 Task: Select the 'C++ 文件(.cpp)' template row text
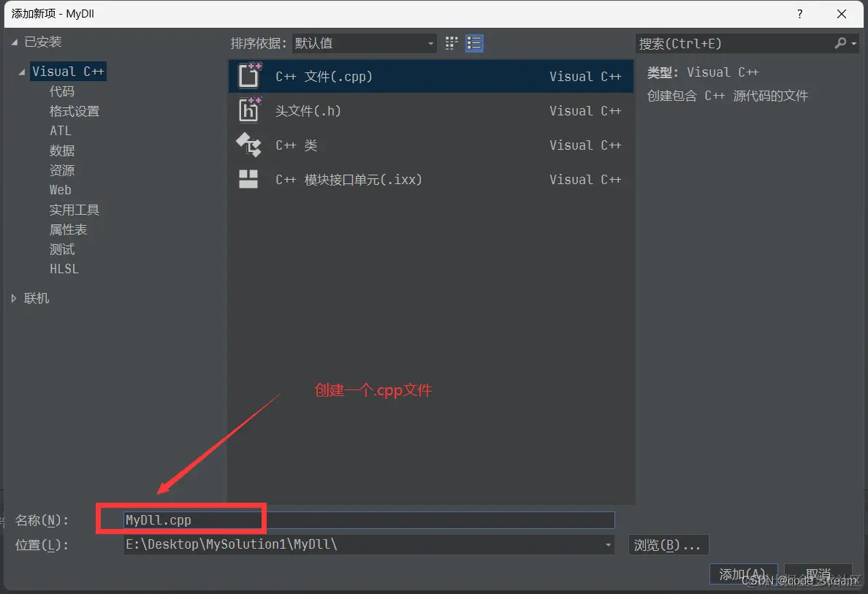324,77
